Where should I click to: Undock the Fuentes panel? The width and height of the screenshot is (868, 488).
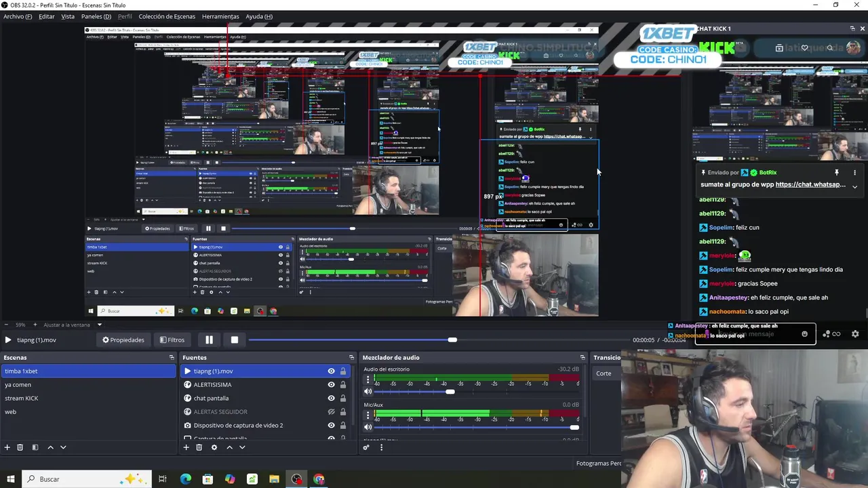(351, 357)
